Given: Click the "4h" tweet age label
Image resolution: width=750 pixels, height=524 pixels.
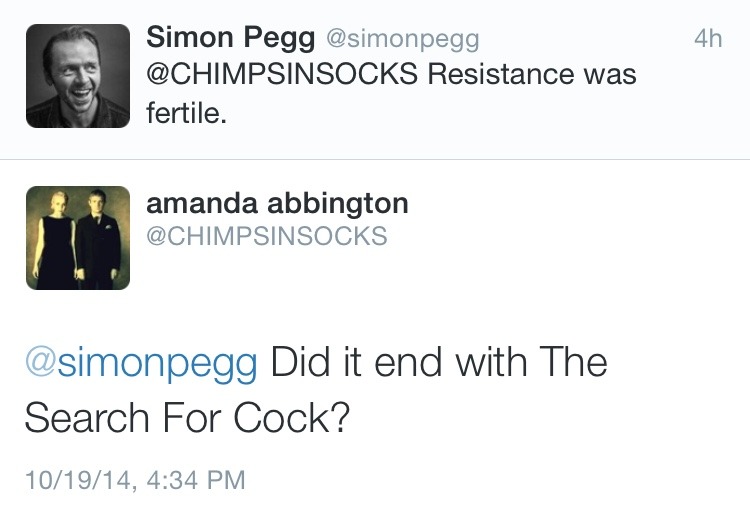Looking at the screenshot, I should (x=707, y=39).
